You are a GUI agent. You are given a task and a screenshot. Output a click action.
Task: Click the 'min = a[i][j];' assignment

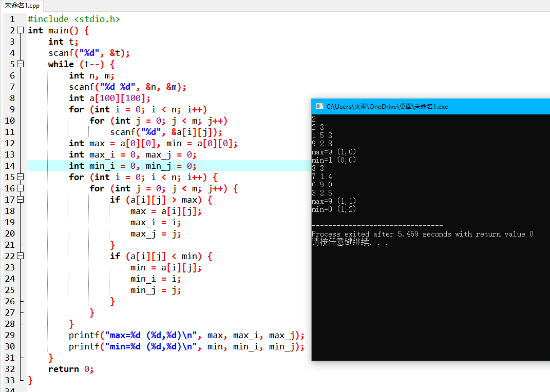click(x=166, y=267)
